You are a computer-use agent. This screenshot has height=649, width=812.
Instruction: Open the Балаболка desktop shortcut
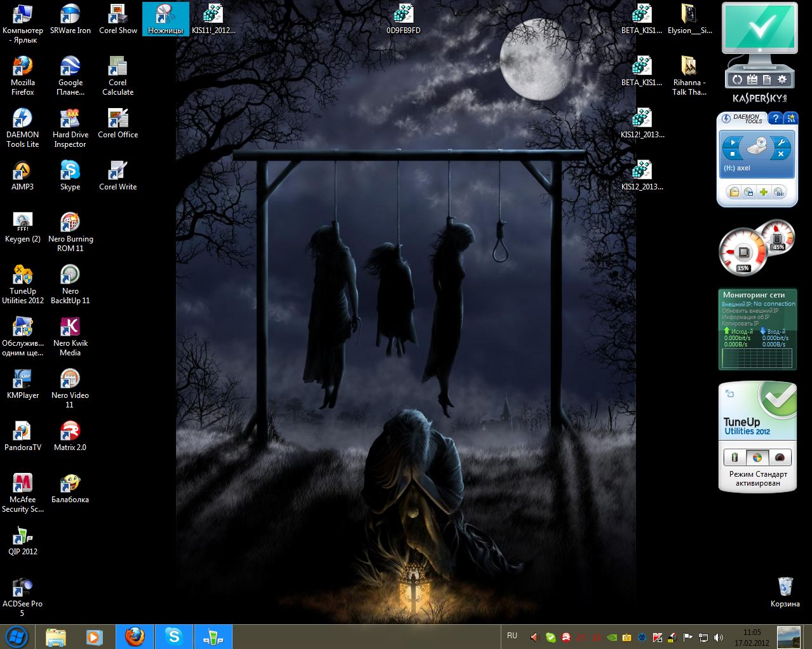coord(70,488)
